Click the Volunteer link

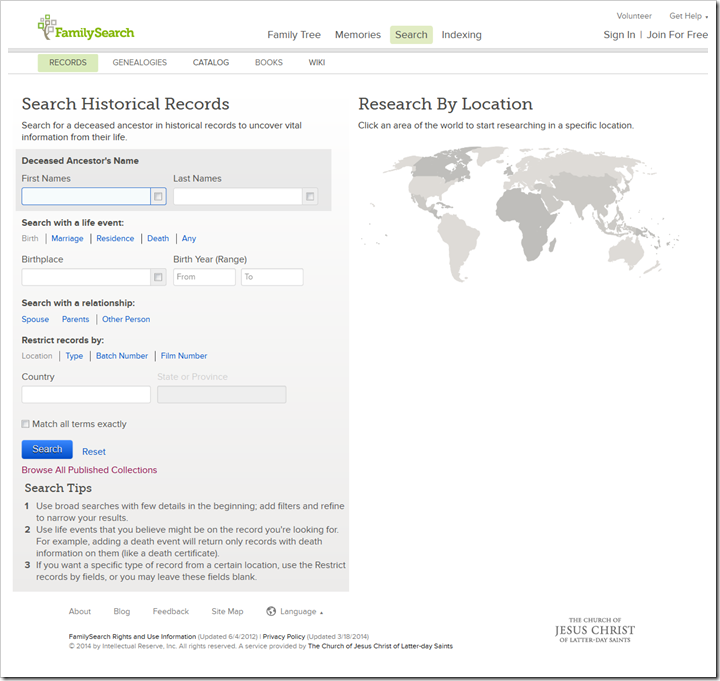click(x=634, y=16)
